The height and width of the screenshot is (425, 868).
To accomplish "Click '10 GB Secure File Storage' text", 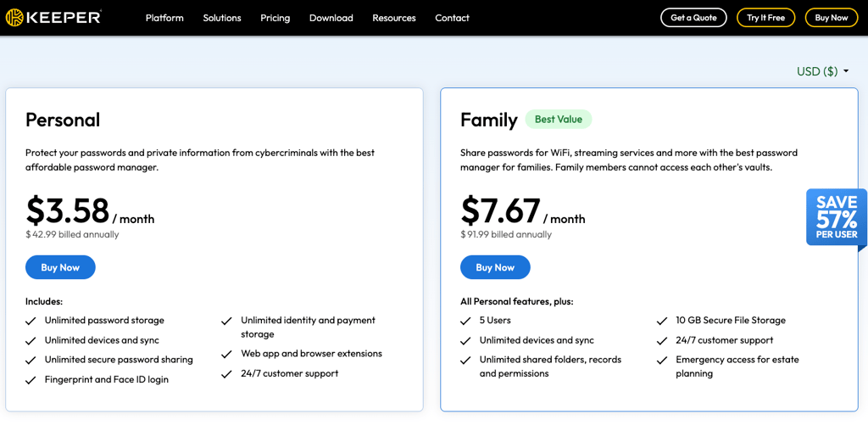I will click(x=731, y=321).
